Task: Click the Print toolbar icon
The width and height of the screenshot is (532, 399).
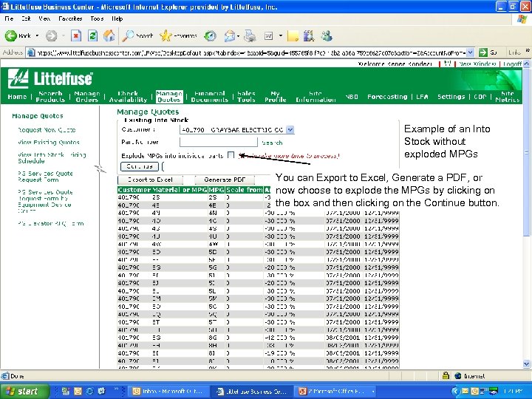Action: tap(250, 35)
